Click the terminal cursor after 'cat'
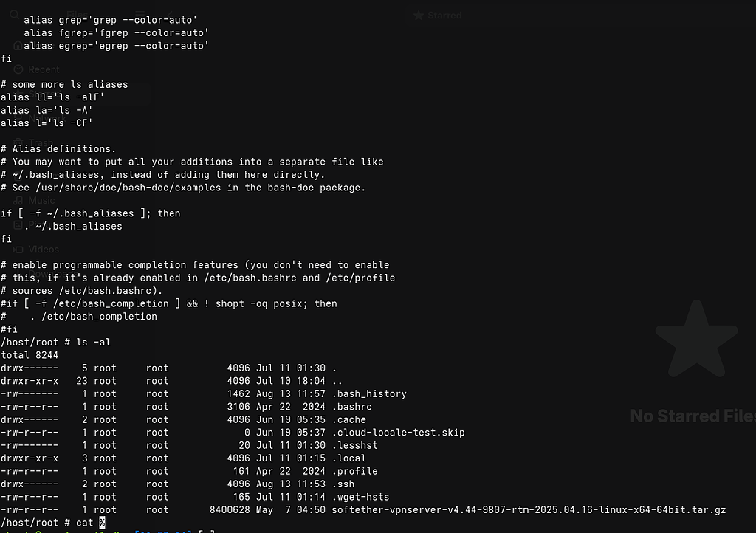 pyautogui.click(x=102, y=523)
